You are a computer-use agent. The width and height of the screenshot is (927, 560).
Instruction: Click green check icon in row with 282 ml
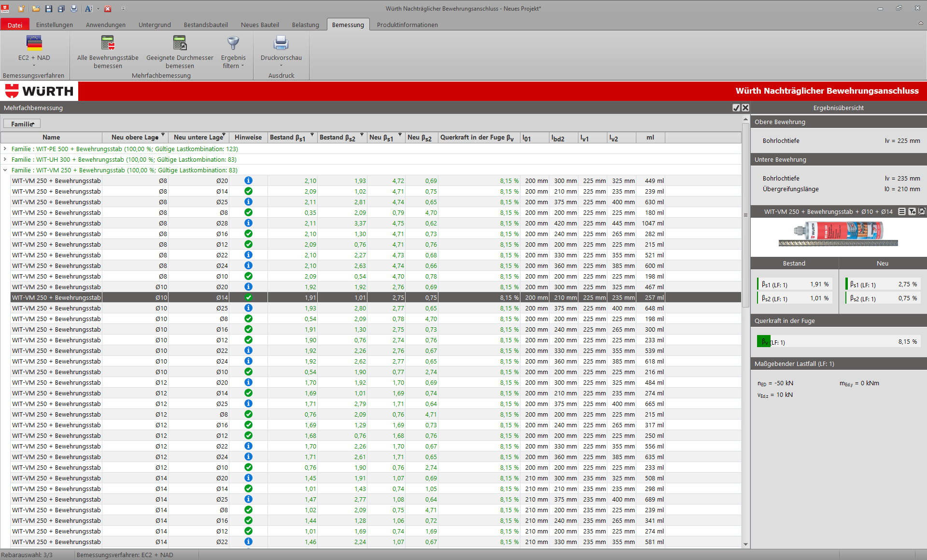pos(248,234)
